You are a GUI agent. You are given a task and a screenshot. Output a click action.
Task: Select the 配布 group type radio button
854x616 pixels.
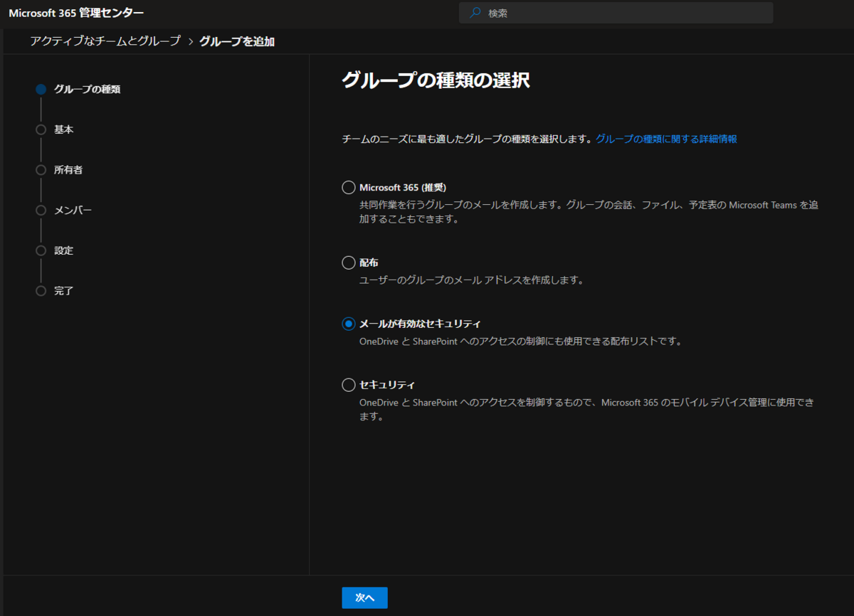coord(349,262)
